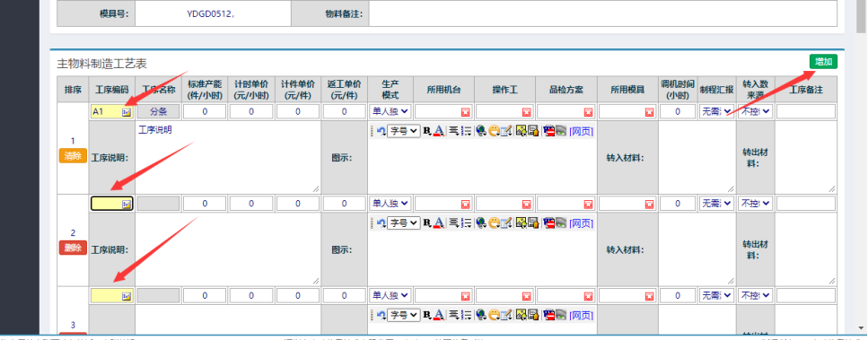This screenshot has width=868, height=340.
Task: Open 制程汇报 dropdown in row 1
Action: [716, 111]
